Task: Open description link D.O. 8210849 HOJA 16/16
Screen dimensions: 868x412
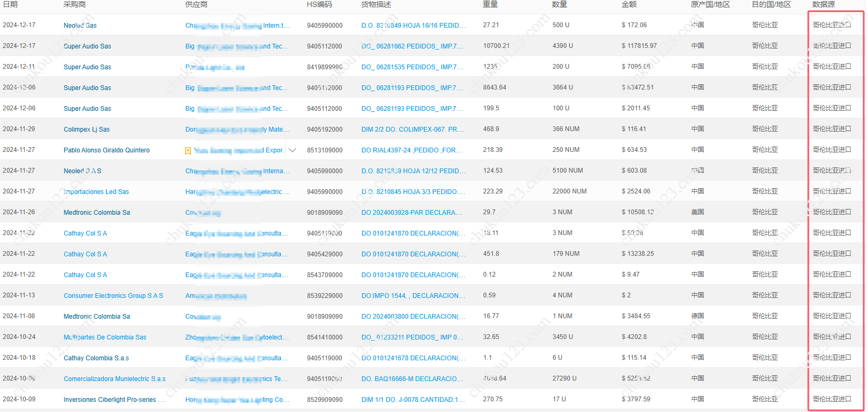Action: tap(413, 26)
